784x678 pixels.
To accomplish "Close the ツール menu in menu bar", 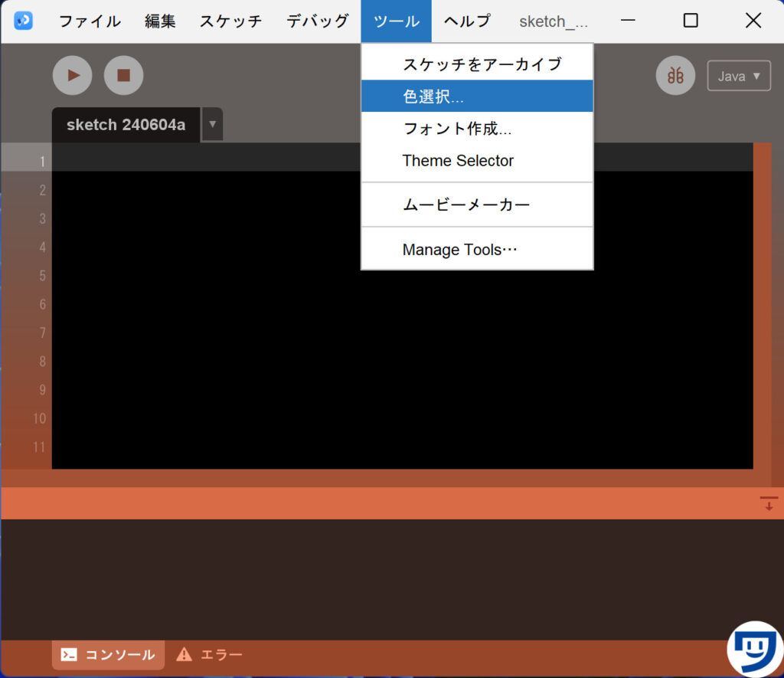I will point(396,21).
